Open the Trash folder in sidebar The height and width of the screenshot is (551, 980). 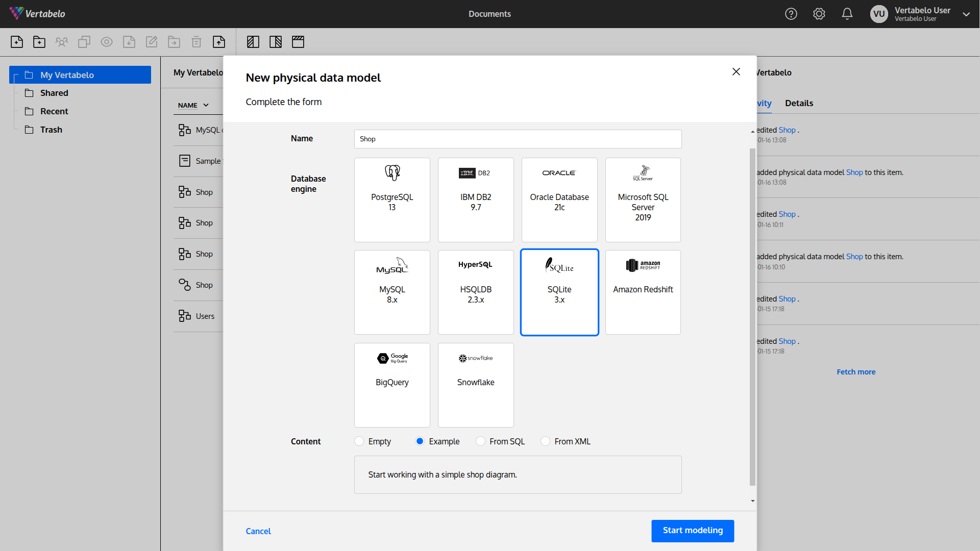click(51, 130)
